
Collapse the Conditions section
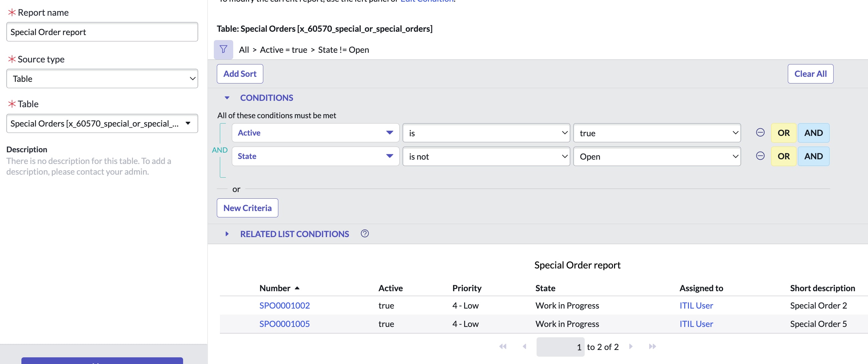pyautogui.click(x=227, y=98)
